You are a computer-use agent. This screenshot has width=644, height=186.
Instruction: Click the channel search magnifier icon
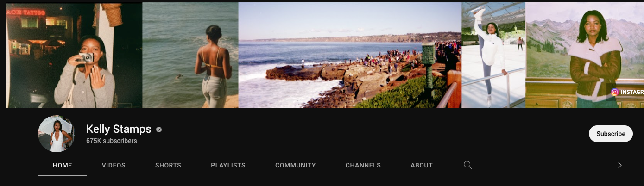tap(468, 165)
